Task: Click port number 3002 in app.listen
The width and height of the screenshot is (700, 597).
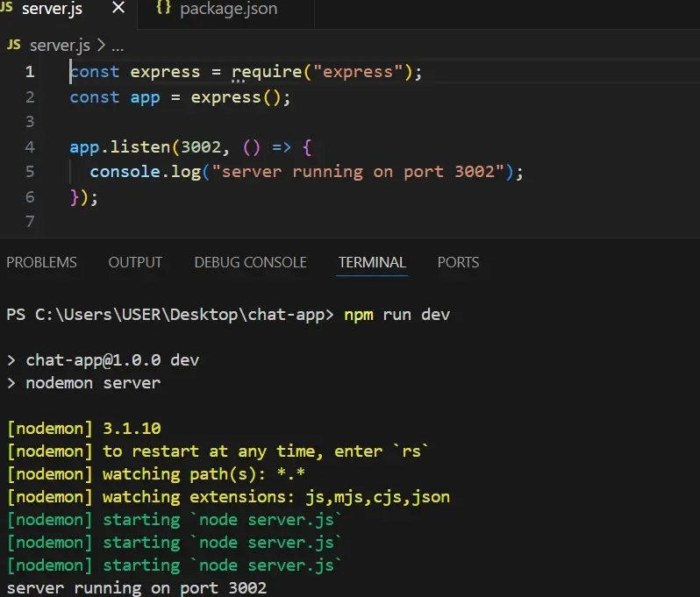Action: [201, 147]
